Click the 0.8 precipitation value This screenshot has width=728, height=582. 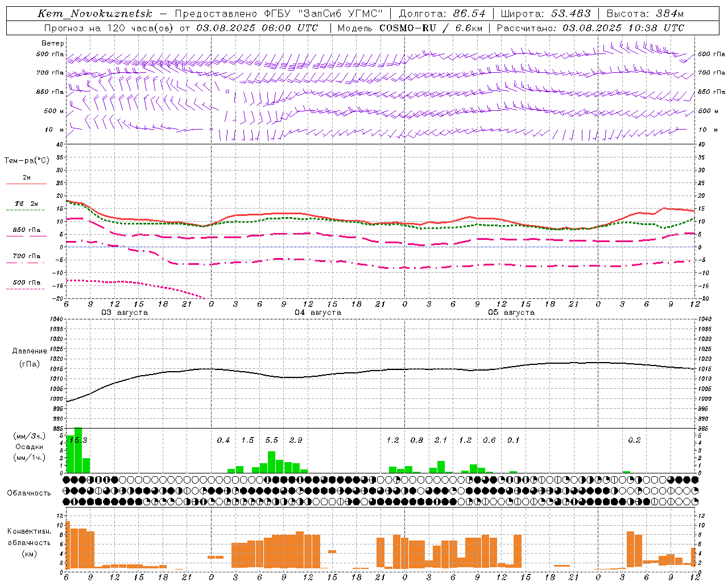[x=417, y=440]
